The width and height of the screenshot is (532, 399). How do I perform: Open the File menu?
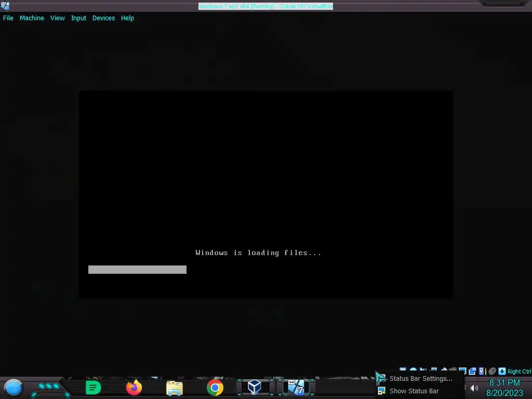pos(8,18)
